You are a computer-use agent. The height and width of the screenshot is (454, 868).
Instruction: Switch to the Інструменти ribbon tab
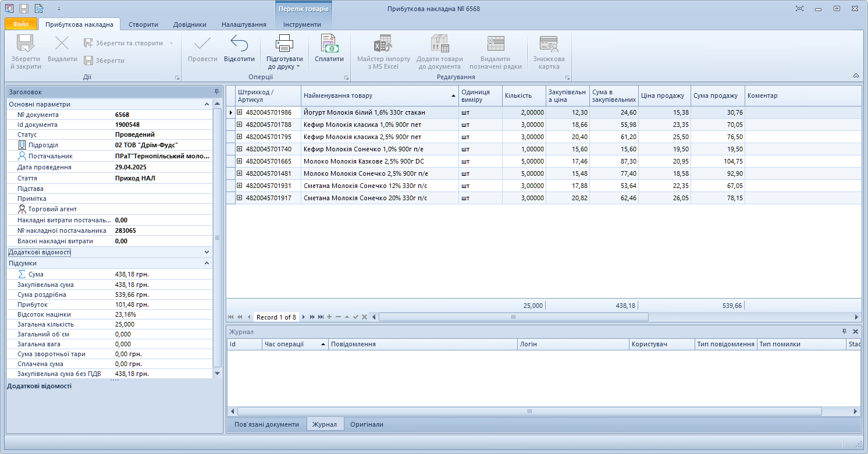(302, 24)
